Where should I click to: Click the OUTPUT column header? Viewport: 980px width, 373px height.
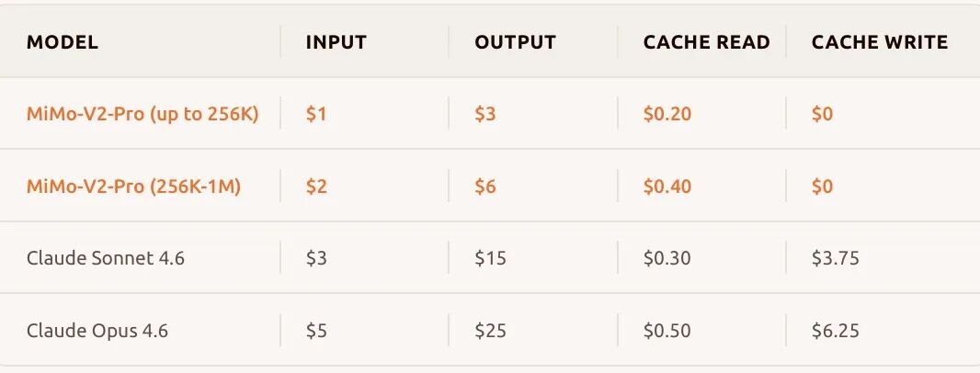516,42
